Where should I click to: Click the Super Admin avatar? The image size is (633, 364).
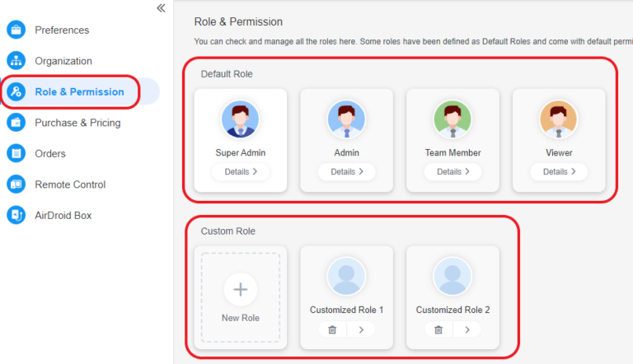pos(240,119)
